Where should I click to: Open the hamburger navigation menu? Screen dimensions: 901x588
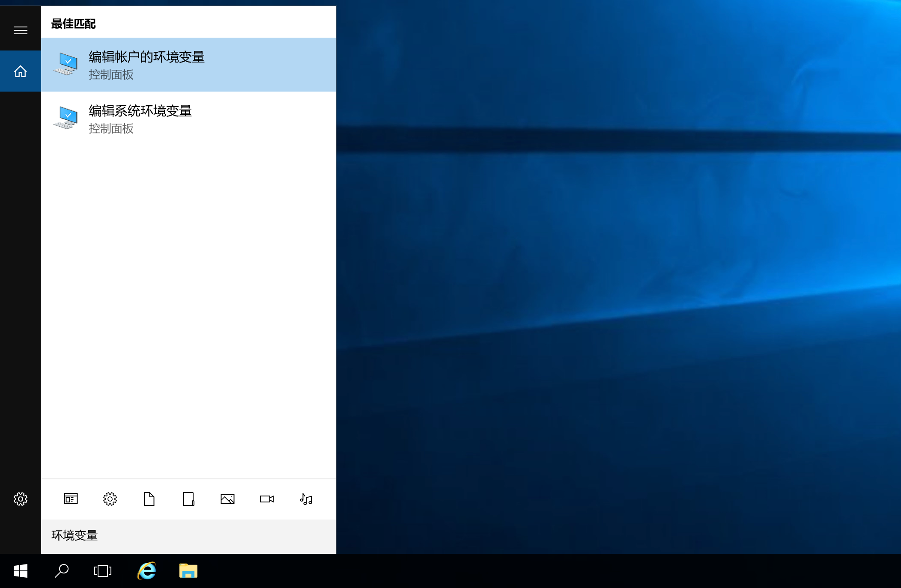tap(20, 29)
